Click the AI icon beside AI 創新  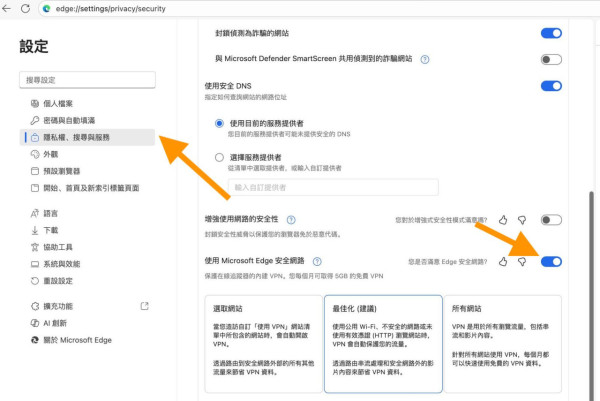click(35, 323)
